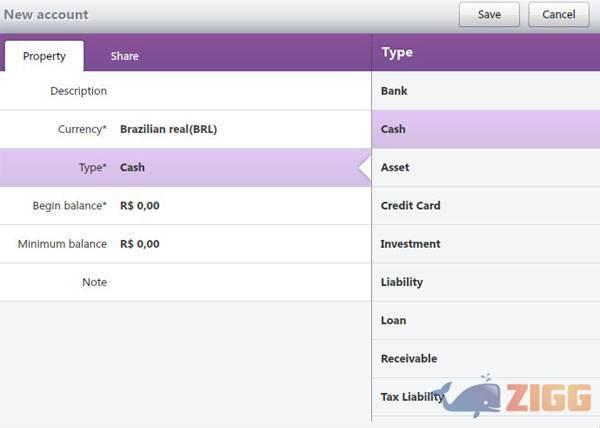The image size is (600, 428).
Task: Select Loan account type
Action: pyautogui.click(x=485, y=320)
